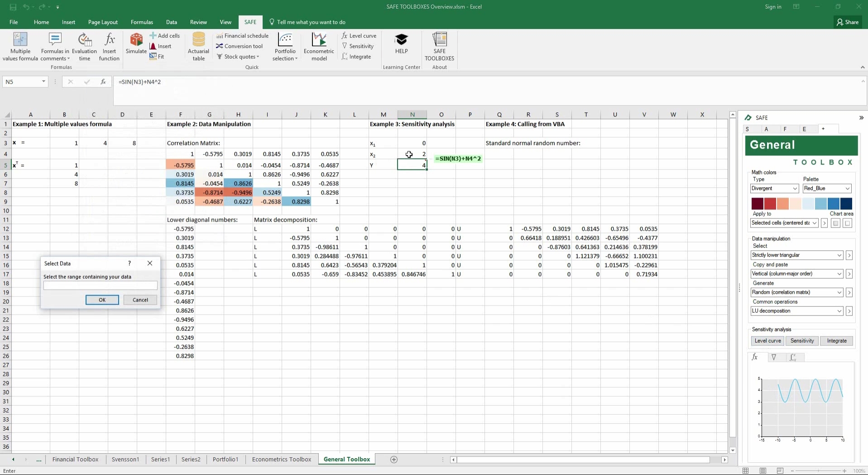The width and height of the screenshot is (868, 475).
Task: Click OK in the Select Data dialog
Action: [x=102, y=300]
